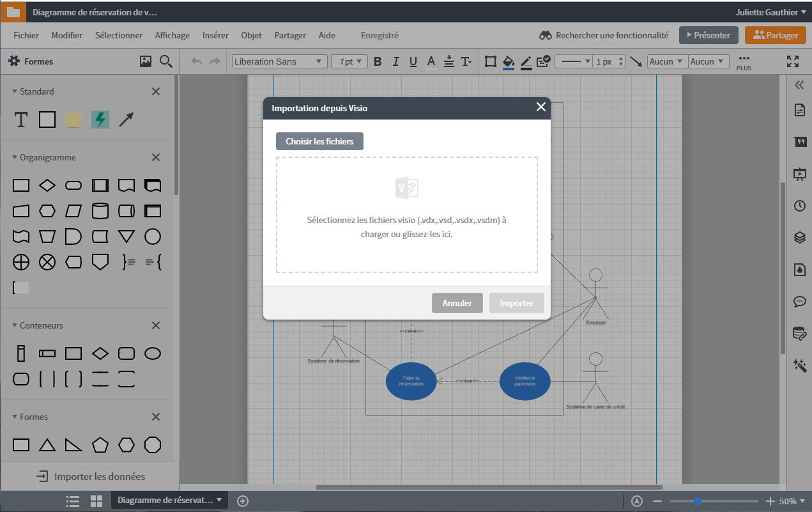Apply bold formatting from the toolbar
This screenshot has height=512, width=812.
(378, 61)
